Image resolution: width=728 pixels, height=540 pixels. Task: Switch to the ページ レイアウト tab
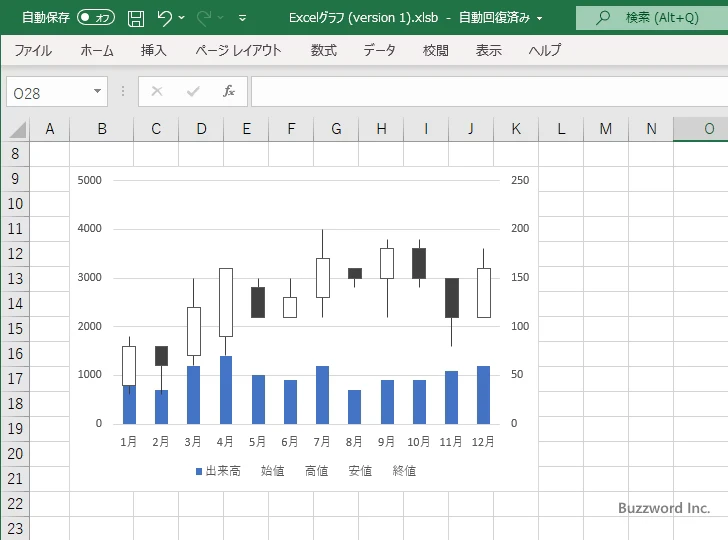tap(238, 50)
